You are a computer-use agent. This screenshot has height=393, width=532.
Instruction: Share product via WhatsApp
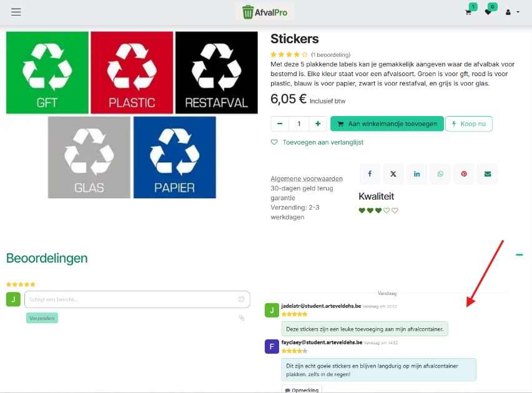pyautogui.click(x=440, y=174)
